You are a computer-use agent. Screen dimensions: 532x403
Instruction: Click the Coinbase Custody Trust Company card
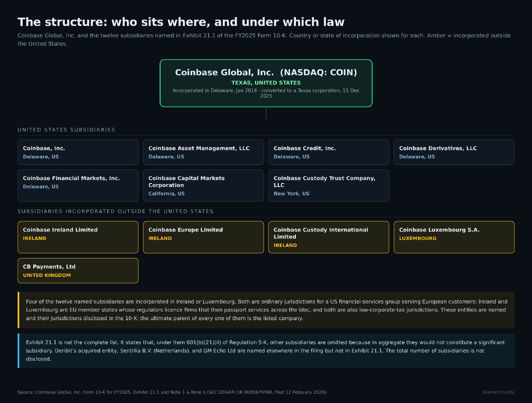pos(329,185)
